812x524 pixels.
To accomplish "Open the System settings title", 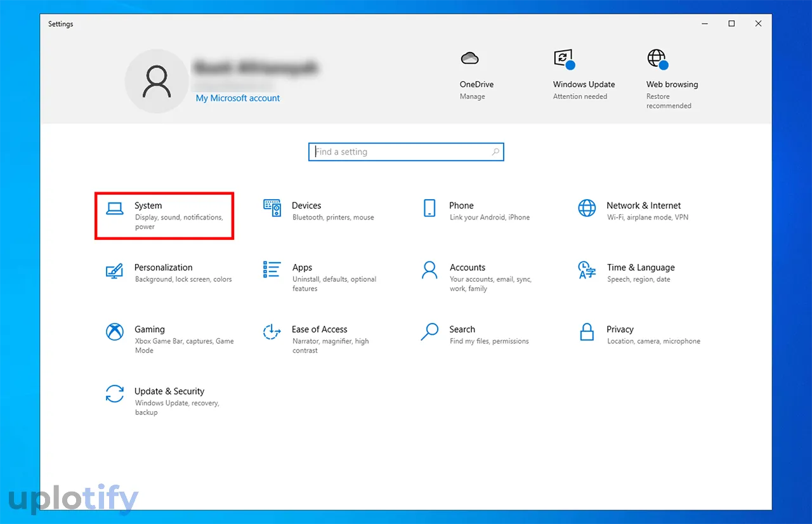I will pos(148,206).
